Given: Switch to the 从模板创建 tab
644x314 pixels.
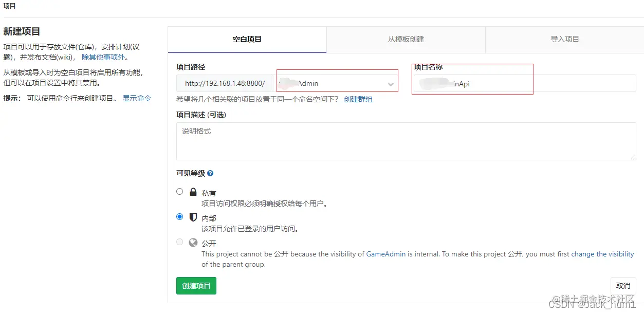Looking at the screenshot, I should click(406, 39).
